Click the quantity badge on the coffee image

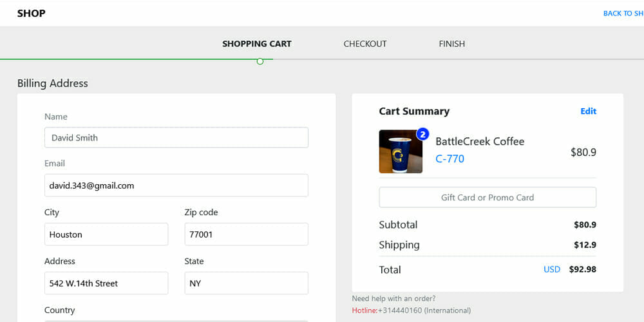(422, 134)
